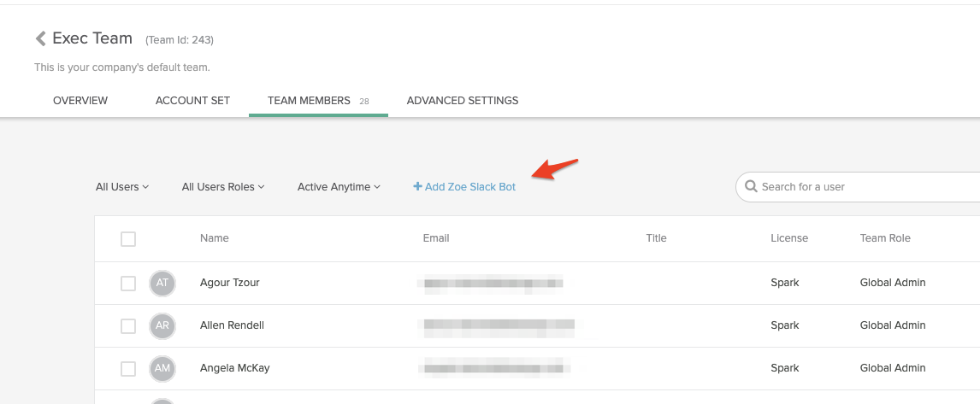Click Global Admin role for Angela McKay
This screenshot has width=980, height=404.
[893, 368]
